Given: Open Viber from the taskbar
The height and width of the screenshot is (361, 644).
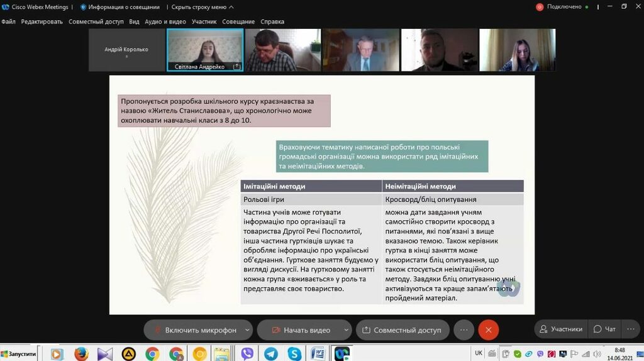Looking at the screenshot, I should [247, 353].
